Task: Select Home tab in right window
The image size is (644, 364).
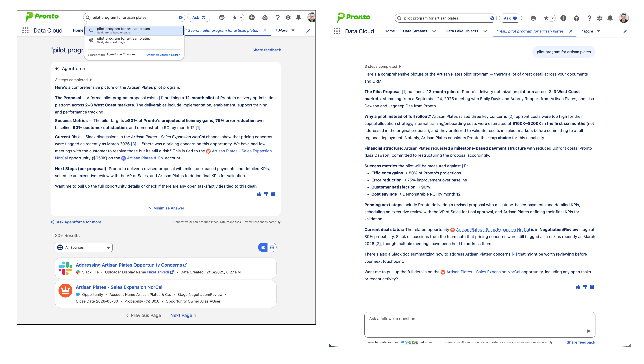Action: click(390, 31)
